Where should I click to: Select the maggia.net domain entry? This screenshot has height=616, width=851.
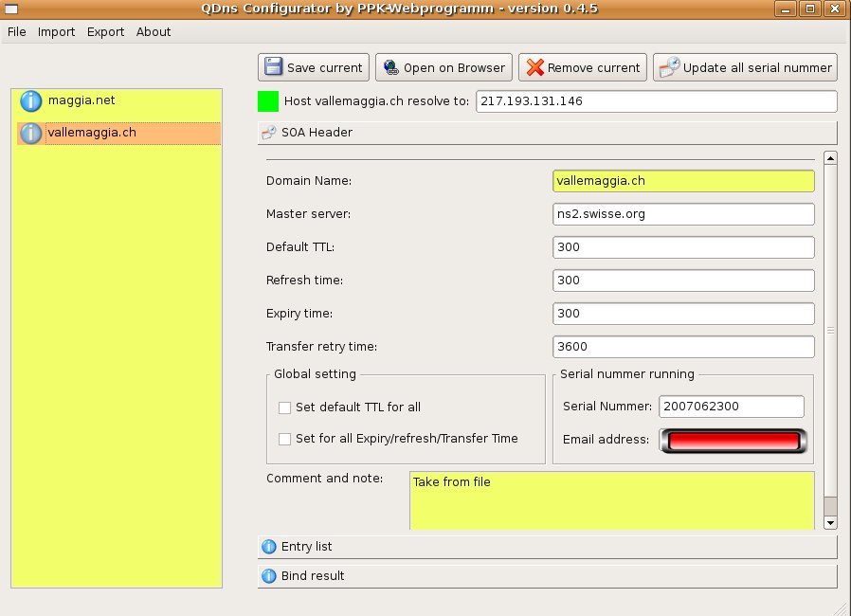point(118,101)
